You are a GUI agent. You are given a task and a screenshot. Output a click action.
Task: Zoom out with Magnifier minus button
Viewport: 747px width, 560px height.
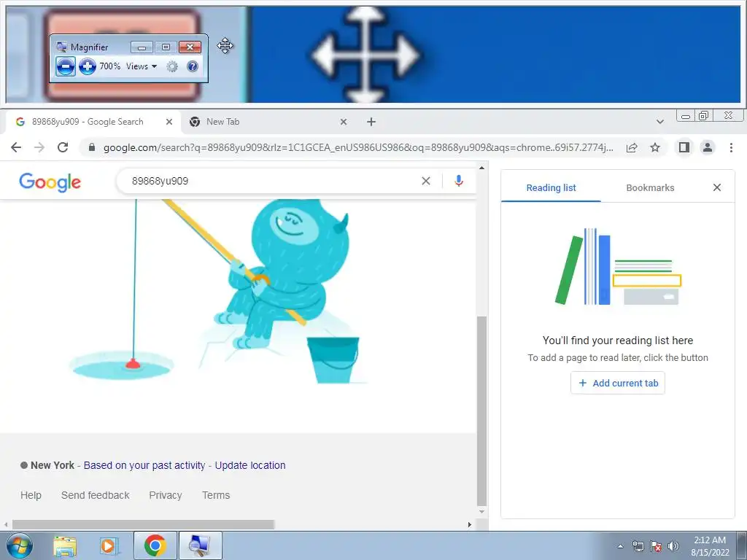tap(65, 66)
